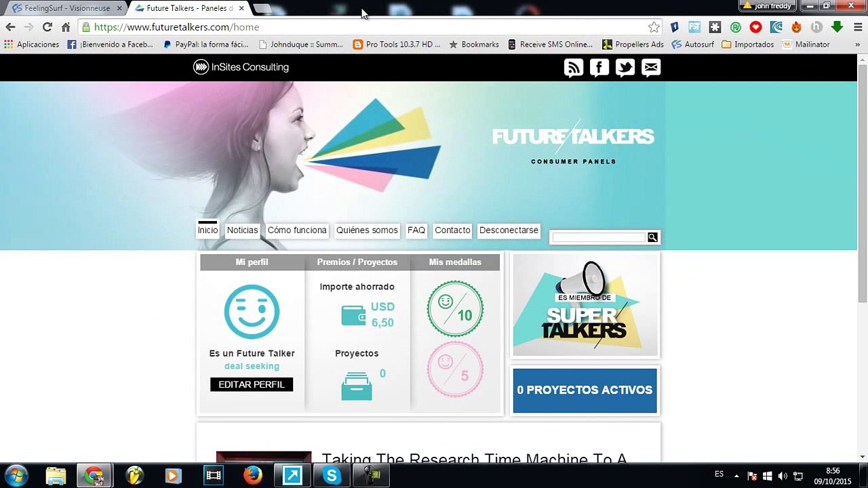The width and height of the screenshot is (868, 488).
Task: Click the red heart extension icon
Action: (755, 27)
